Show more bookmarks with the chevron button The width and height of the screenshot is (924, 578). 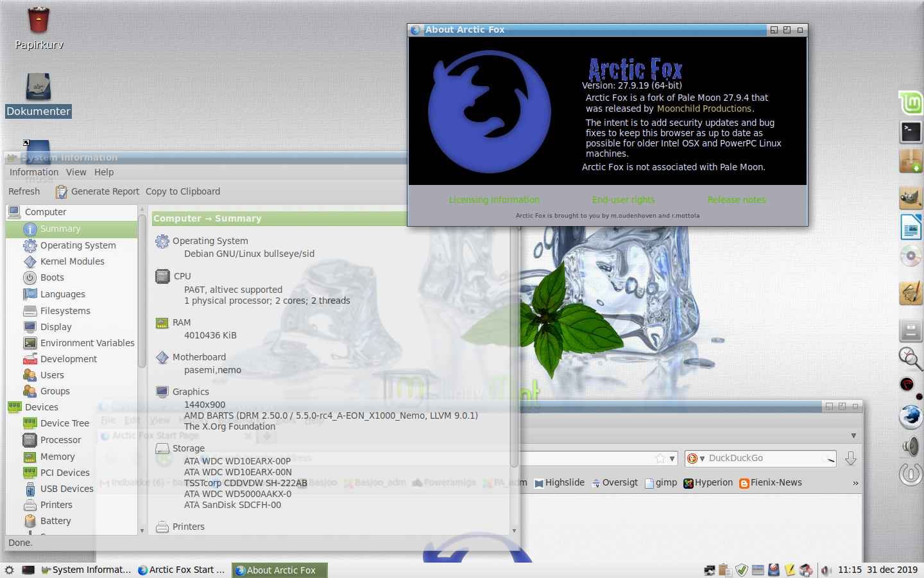[855, 483]
